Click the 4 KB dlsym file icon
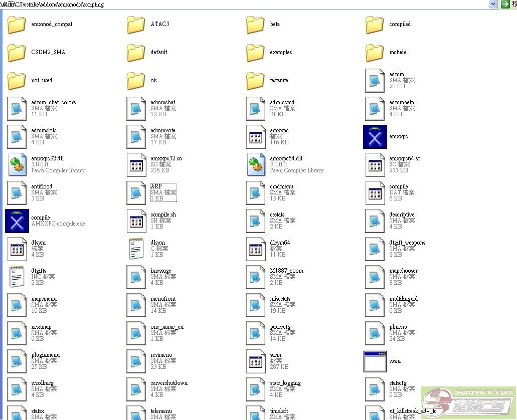 pos(17,249)
